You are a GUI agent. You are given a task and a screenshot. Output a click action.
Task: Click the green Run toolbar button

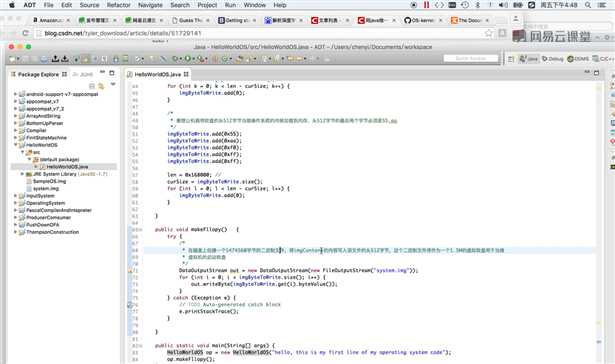[187, 59]
